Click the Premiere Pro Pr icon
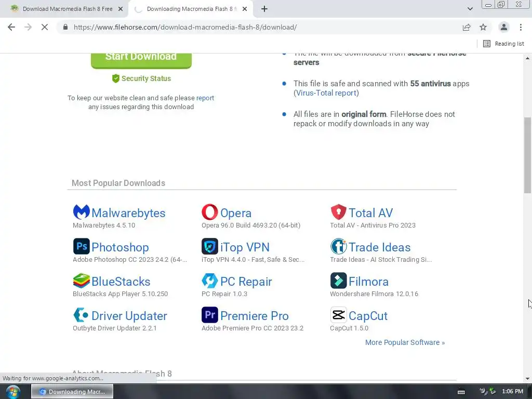 click(x=210, y=315)
